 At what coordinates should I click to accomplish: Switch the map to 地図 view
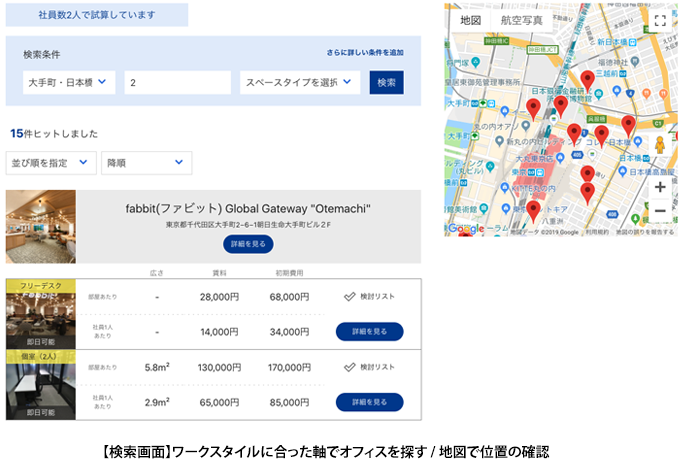(x=471, y=20)
